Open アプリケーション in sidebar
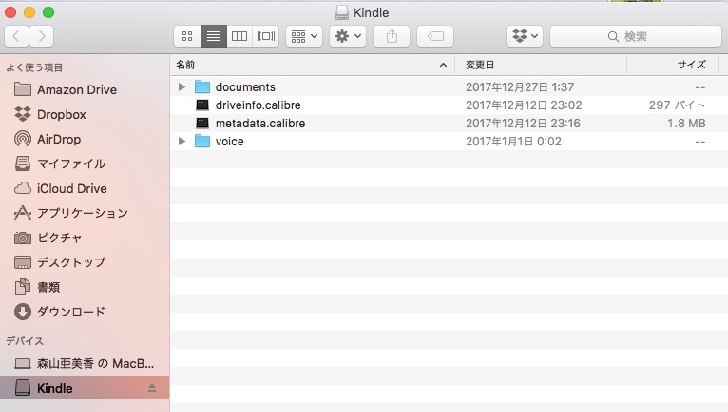The height and width of the screenshot is (412, 728). pyautogui.click(x=84, y=213)
